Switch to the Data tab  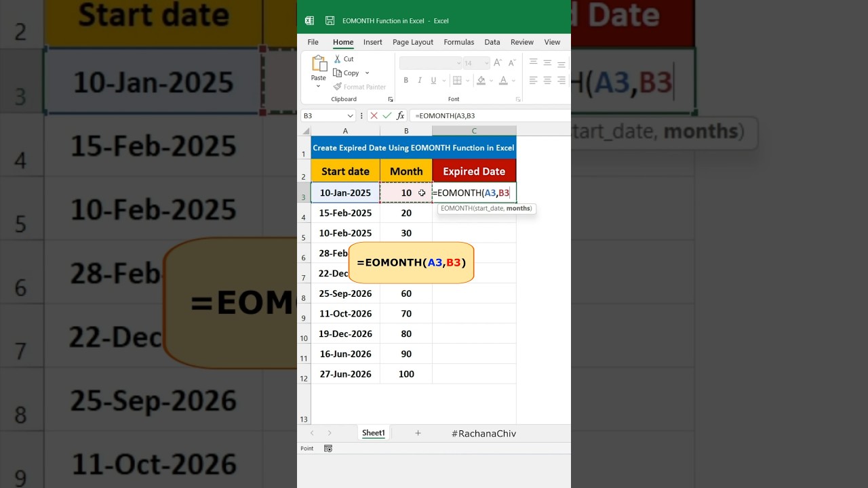[492, 42]
